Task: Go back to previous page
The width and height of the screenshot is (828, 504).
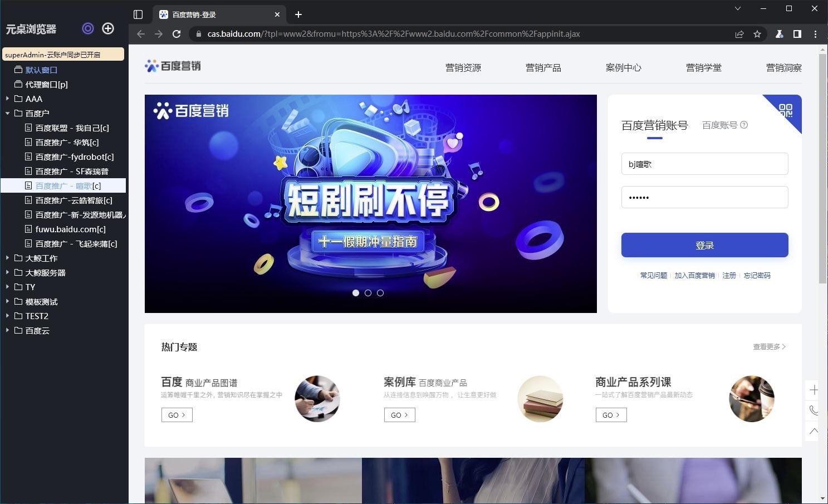Action: [x=141, y=34]
